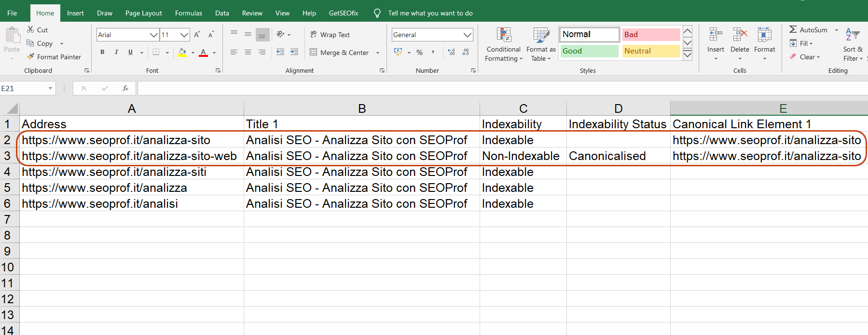868x335 pixels.
Task: Apply the yellow Fill Color swatch
Action: tap(182, 53)
